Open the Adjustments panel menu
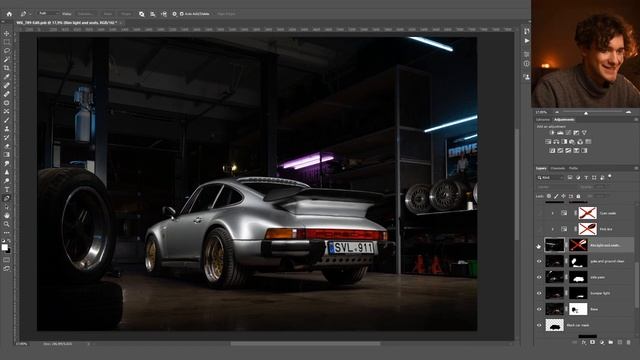640x360 pixels. point(636,120)
